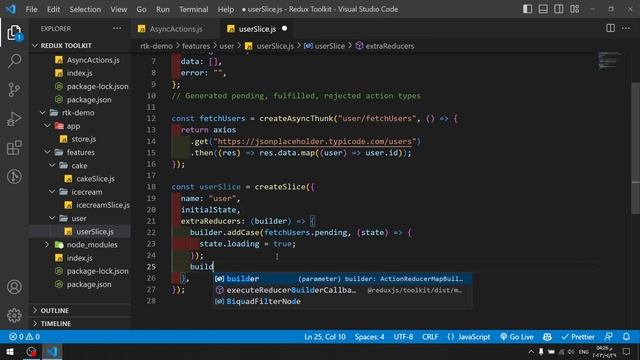Toggle primary side bar layout icon
Screen dimensions: 640x360
tap(527, 9)
